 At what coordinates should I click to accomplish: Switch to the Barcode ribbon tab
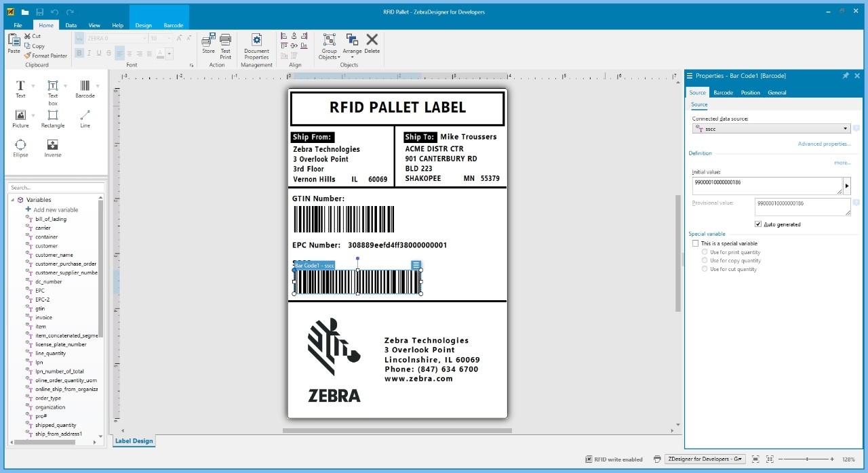pyautogui.click(x=174, y=24)
